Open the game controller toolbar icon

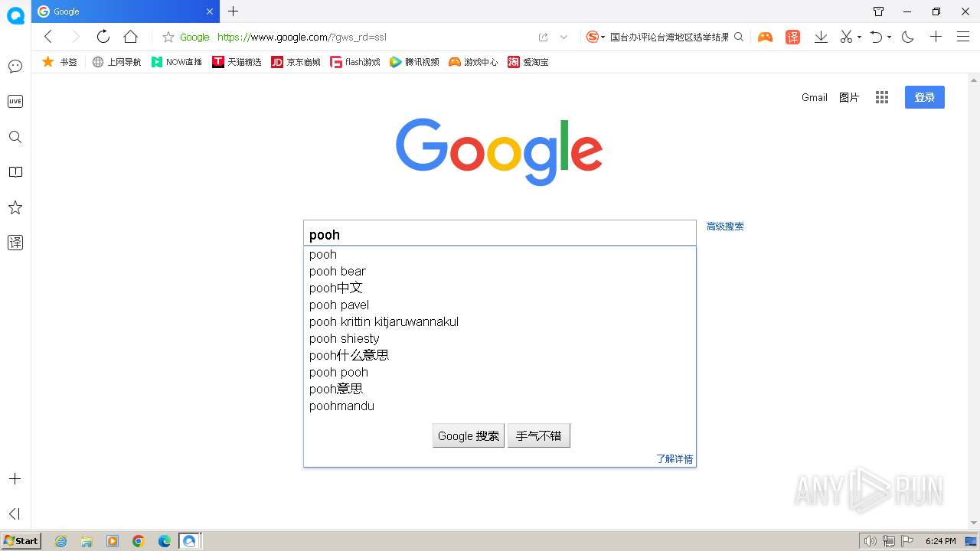(765, 37)
